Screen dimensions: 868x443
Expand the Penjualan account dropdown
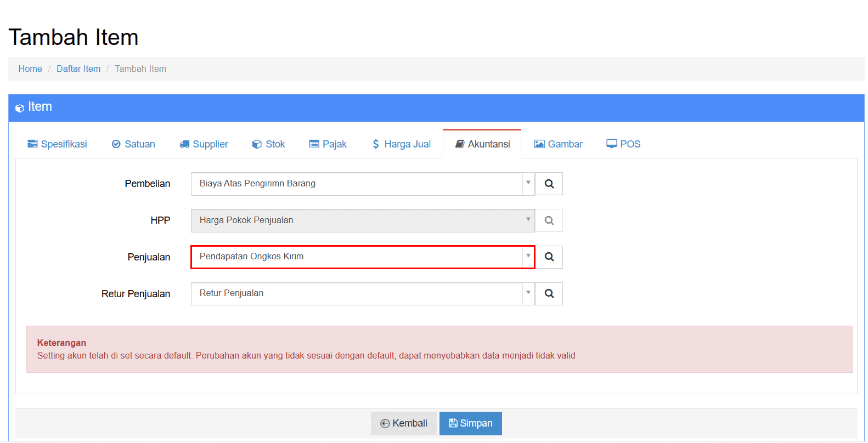pos(362,257)
